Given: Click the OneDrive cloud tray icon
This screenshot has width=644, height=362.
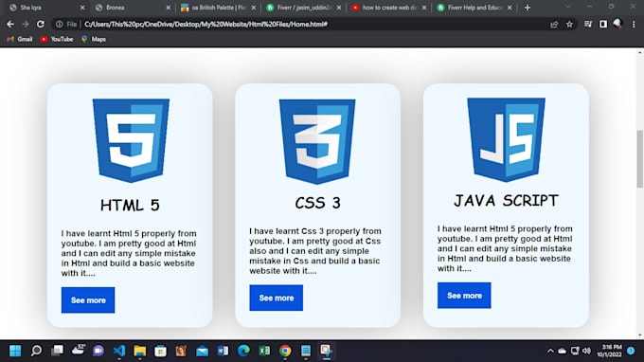Looking at the screenshot, I should pos(563,351).
